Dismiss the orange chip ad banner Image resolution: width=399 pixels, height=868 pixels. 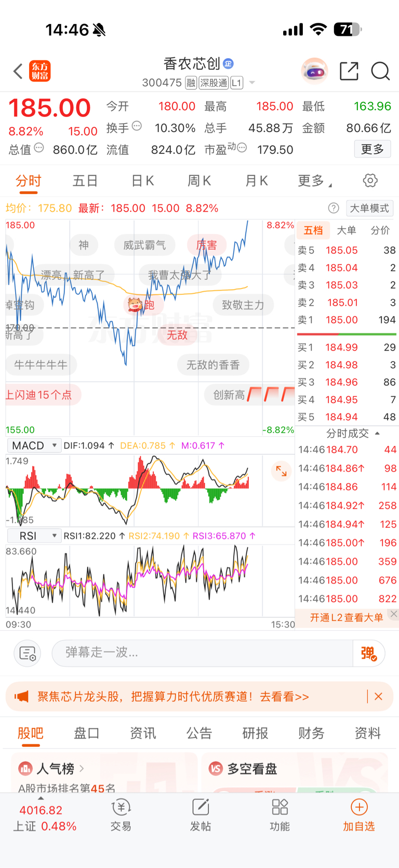point(378,696)
